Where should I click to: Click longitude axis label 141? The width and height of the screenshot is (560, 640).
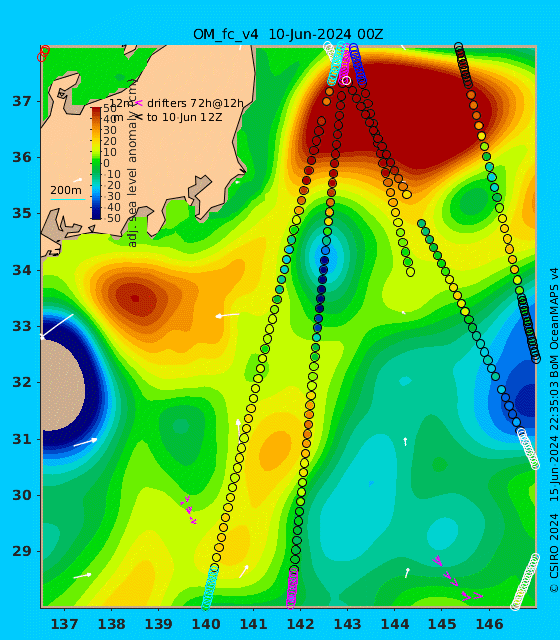point(253,624)
